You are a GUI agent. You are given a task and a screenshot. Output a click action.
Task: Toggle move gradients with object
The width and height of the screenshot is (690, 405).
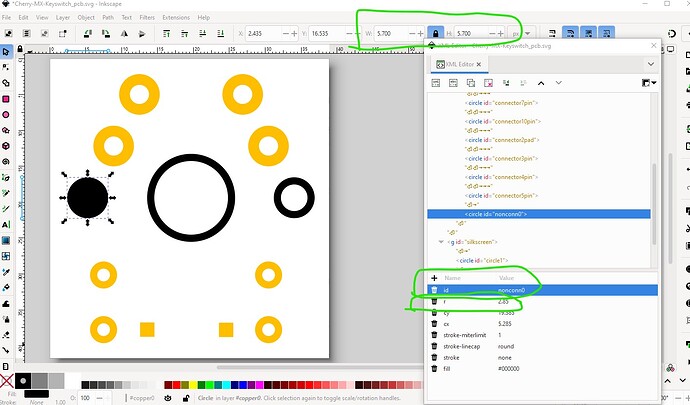click(x=589, y=33)
